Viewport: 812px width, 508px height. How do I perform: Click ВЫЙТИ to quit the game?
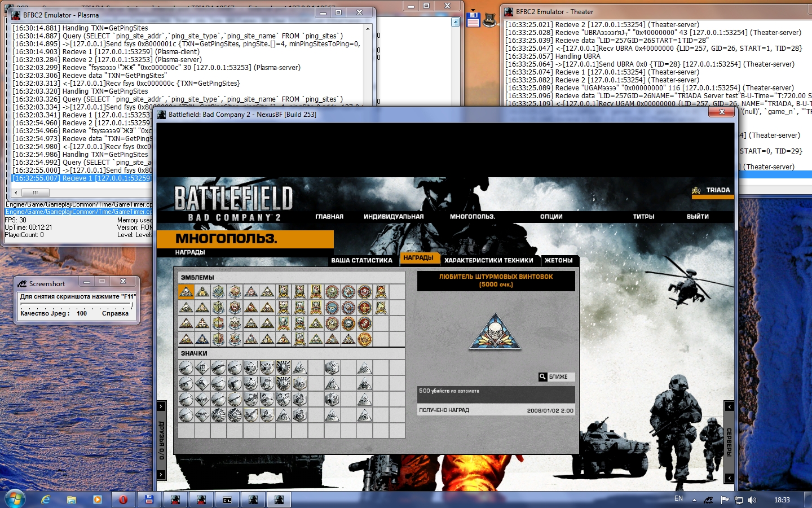[698, 216]
